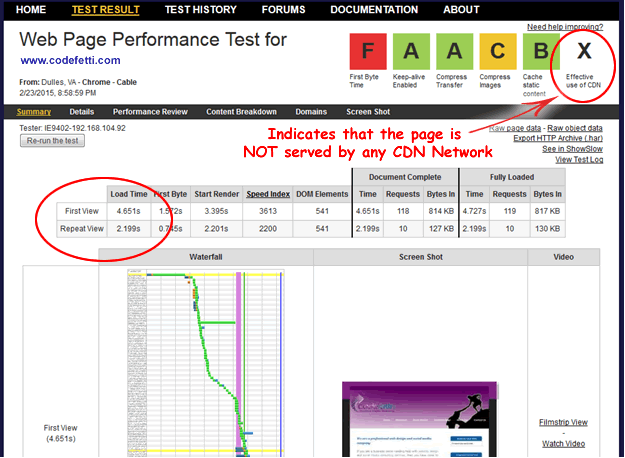The height and width of the screenshot is (458, 625).
Task: Click the 817 KB Fully Loaded bytes cell
Action: (x=547, y=211)
